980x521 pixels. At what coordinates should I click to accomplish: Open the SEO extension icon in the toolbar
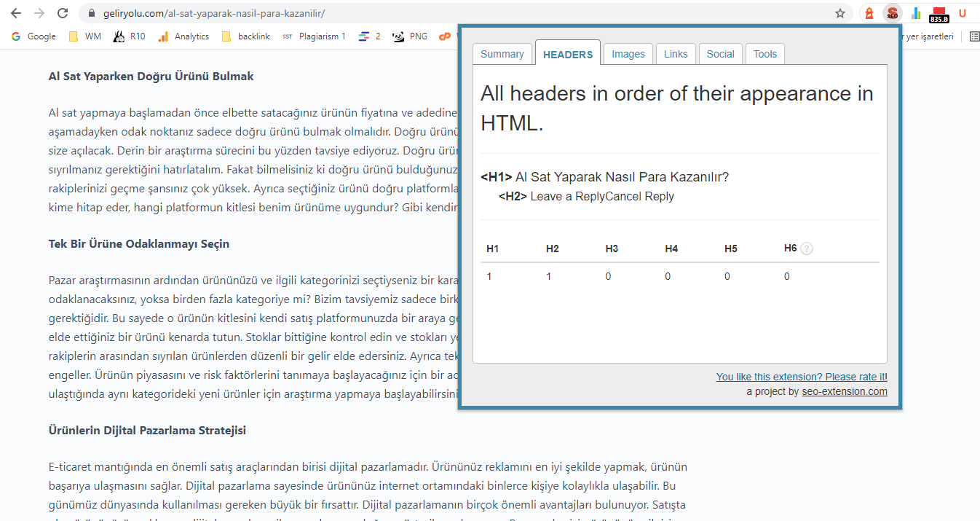click(x=892, y=13)
